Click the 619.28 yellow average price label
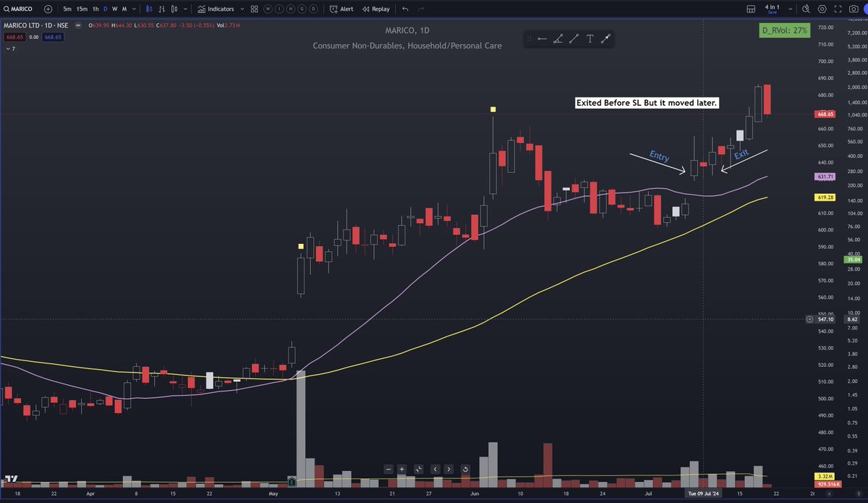The width and height of the screenshot is (868, 503). [x=825, y=197]
